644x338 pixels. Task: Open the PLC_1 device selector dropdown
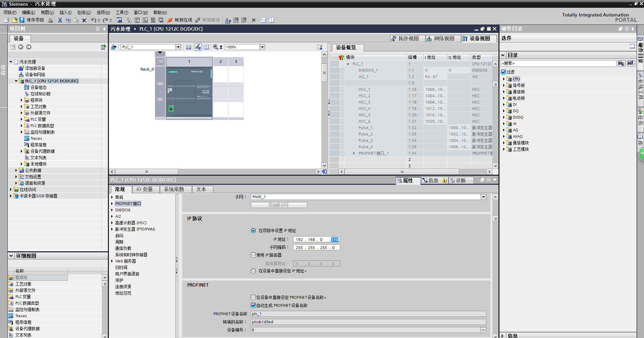[x=178, y=47]
